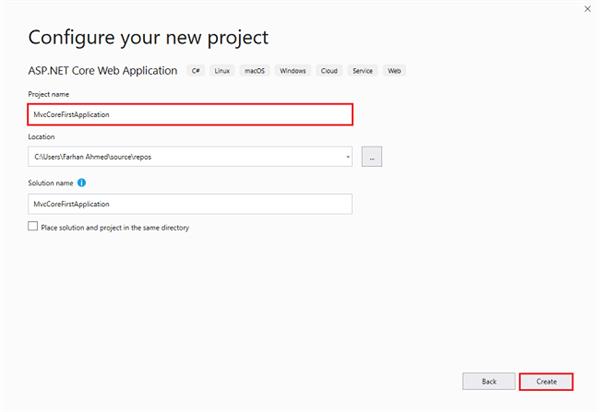Focus the Project name text field
The image size is (600, 412).
(x=190, y=114)
